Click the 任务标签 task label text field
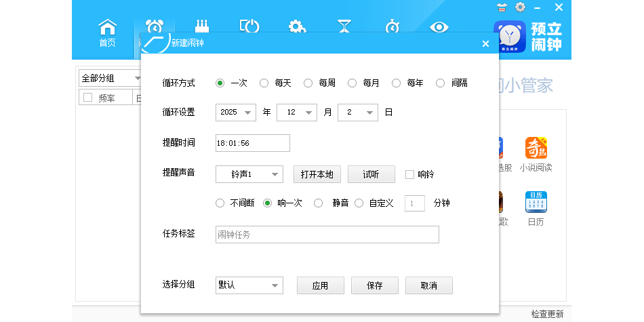Screen dimensions: 644x322 click(327, 235)
